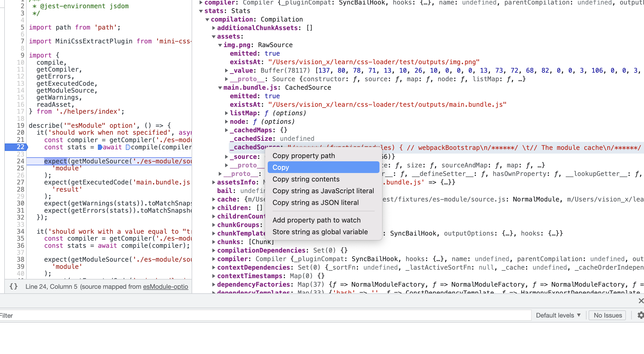This screenshot has height=354, width=644.
Task: Set a breakpoint on line 24
Action: (20, 161)
